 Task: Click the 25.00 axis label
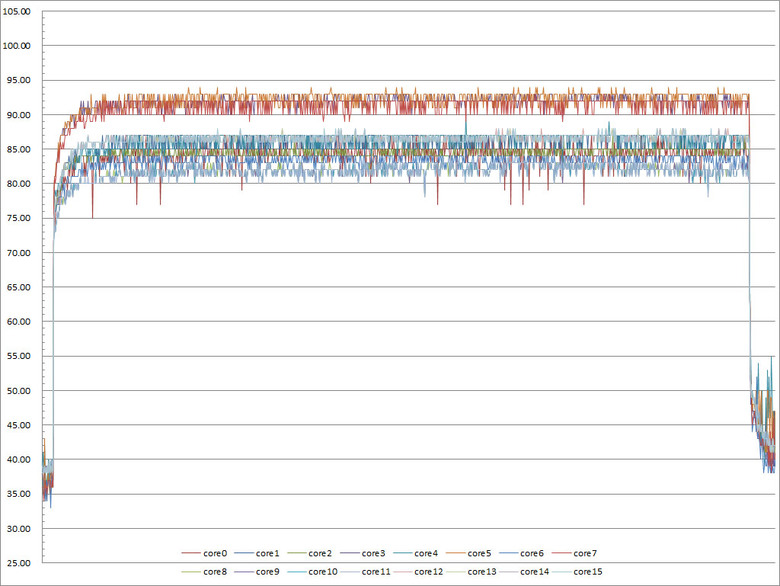(x=18, y=563)
